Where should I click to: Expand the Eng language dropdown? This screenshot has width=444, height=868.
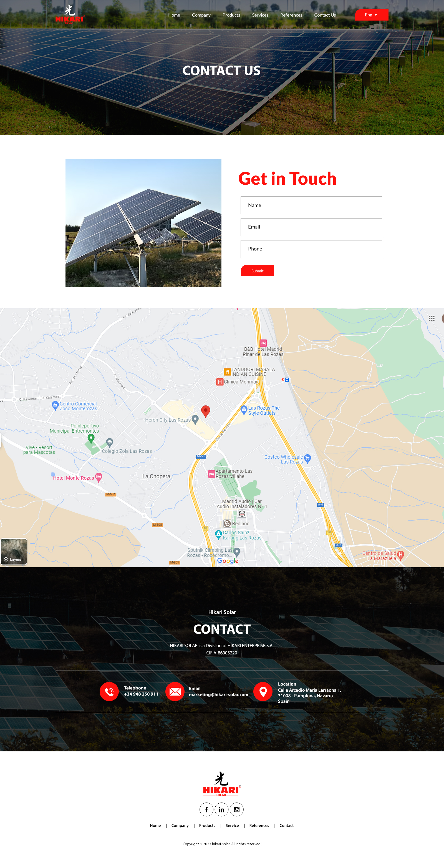[x=372, y=15]
